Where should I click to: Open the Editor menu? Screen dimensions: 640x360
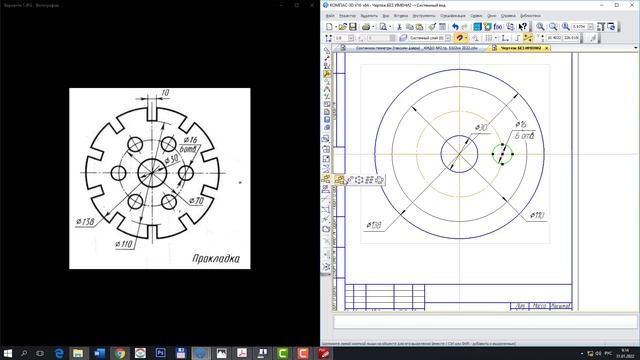click(x=347, y=16)
